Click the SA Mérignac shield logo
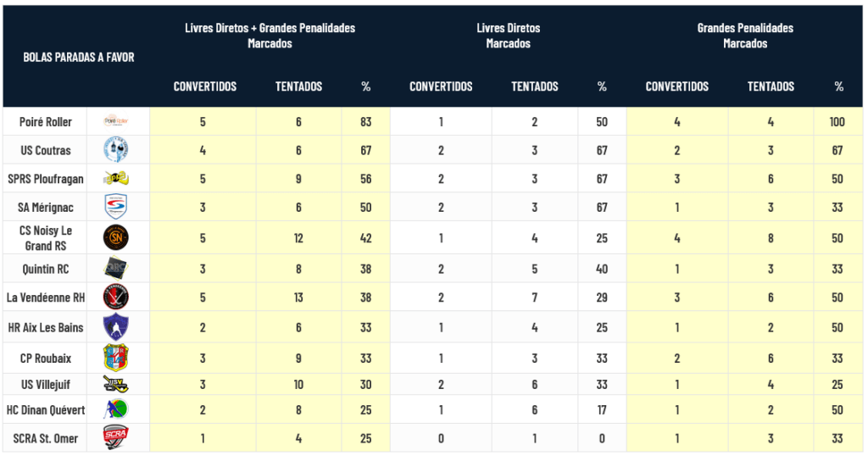The height and width of the screenshot is (456, 868). 116,207
